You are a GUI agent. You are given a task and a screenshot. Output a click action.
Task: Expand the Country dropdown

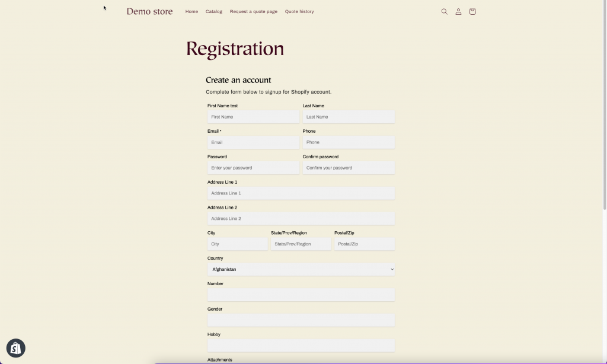301,270
